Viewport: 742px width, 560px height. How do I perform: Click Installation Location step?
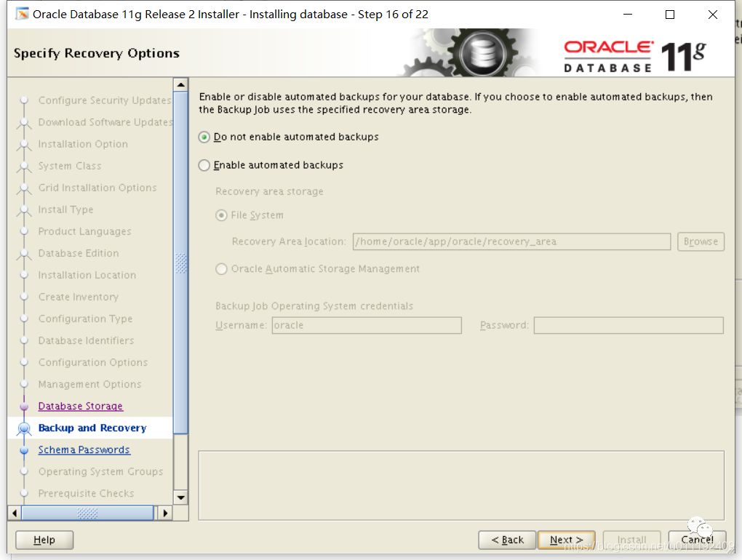click(87, 275)
